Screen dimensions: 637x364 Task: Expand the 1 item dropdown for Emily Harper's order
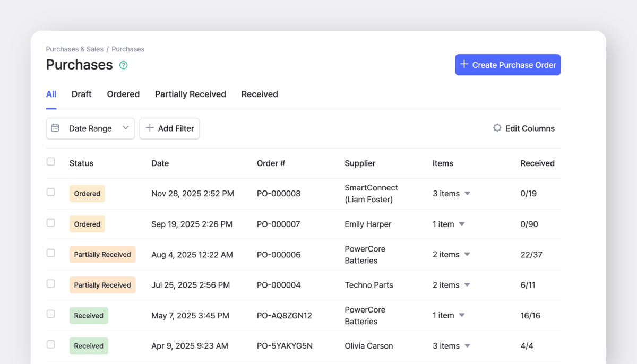click(x=461, y=224)
